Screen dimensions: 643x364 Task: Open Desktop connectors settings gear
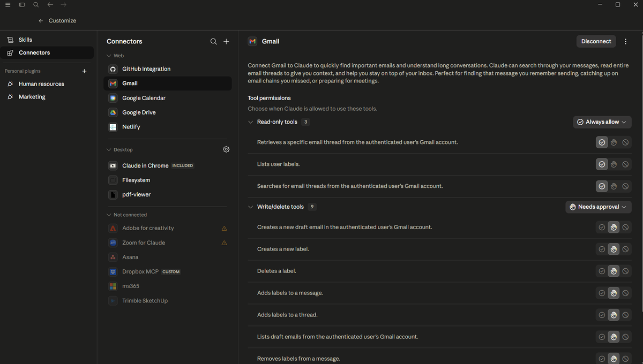pyautogui.click(x=226, y=149)
